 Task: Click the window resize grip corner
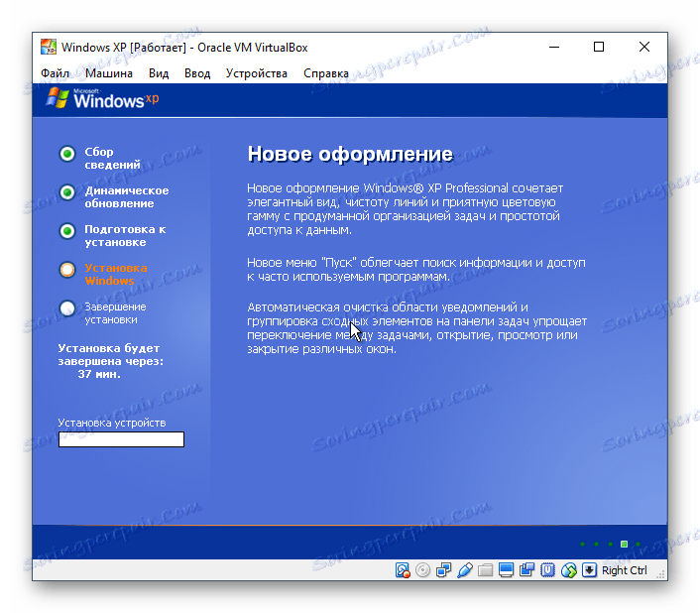pos(660,574)
